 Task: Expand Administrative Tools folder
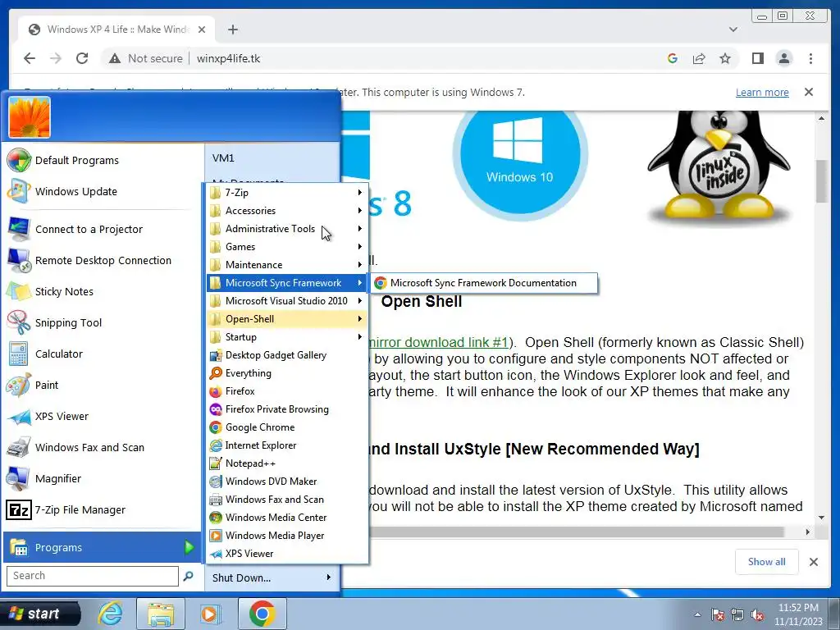[286, 229]
